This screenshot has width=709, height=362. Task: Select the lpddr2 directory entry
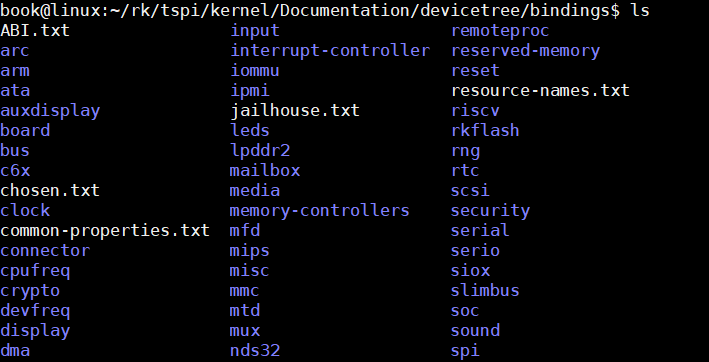point(260,151)
